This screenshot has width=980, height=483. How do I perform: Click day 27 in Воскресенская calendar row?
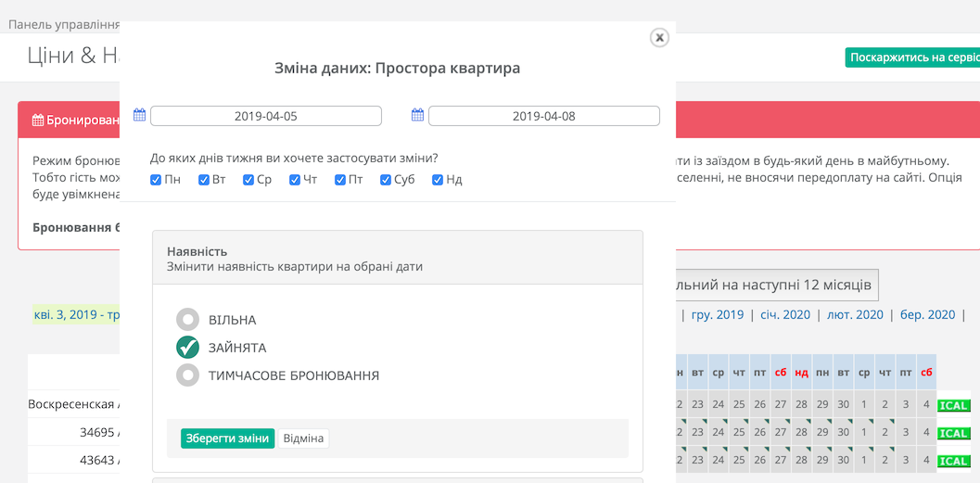pos(781,405)
